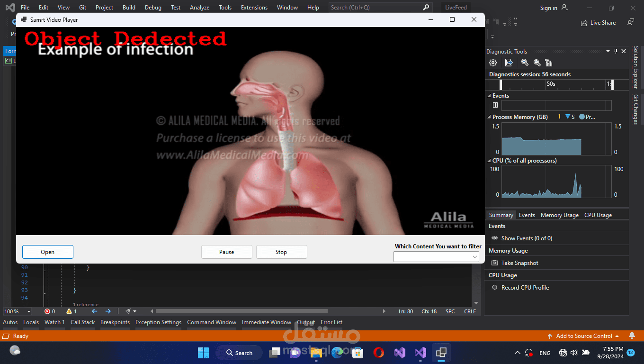Viewport: 644px width, 364px height.
Task: Click the camera icon beside Take Snapshot
Action: (x=494, y=263)
